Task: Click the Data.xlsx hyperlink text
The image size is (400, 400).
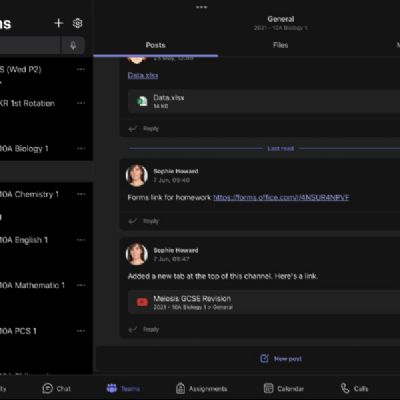Action: (143, 75)
